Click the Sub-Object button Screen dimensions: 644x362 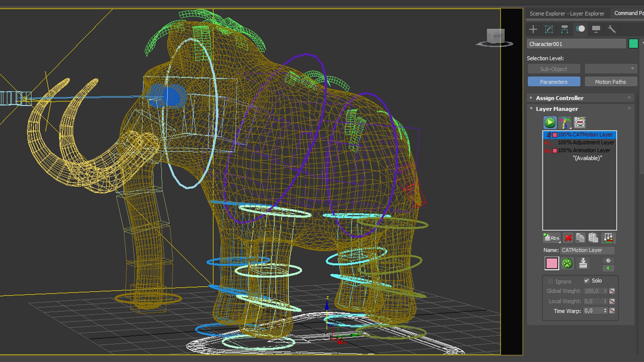[554, 69]
